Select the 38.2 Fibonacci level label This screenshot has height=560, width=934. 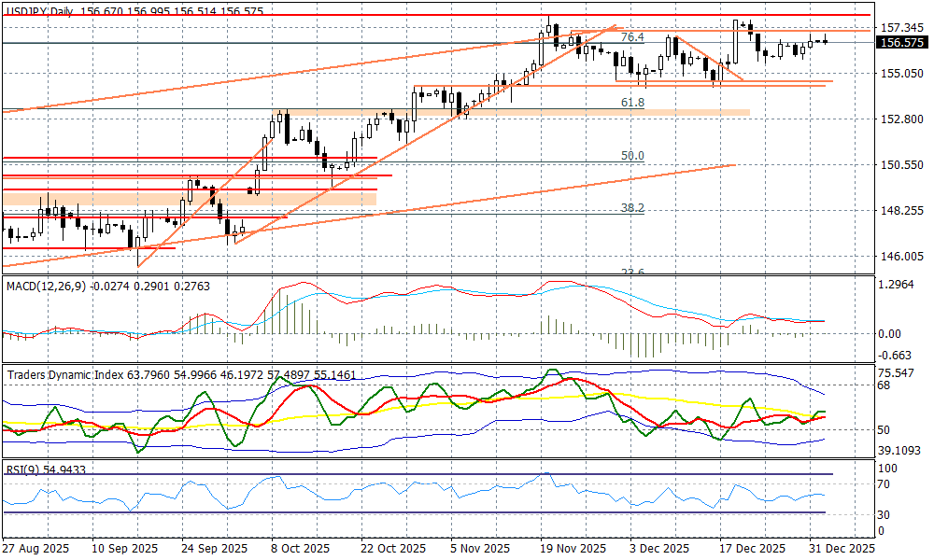pos(632,208)
